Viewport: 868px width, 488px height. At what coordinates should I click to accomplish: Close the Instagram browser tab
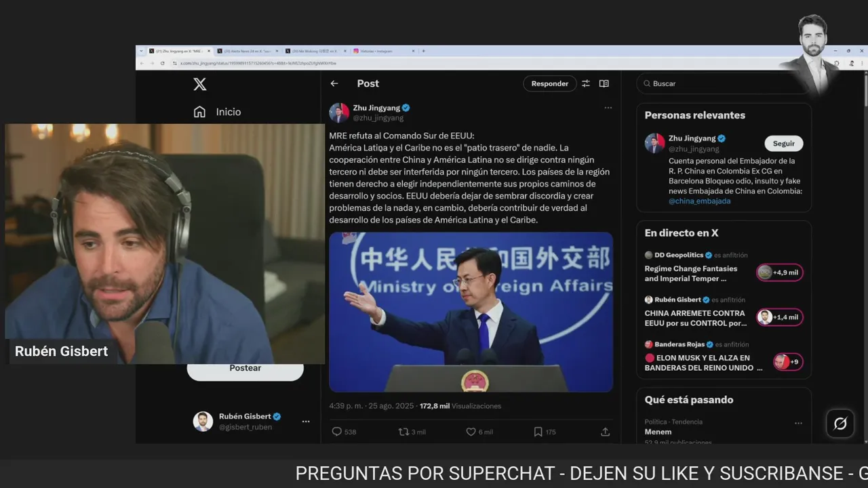click(x=412, y=51)
